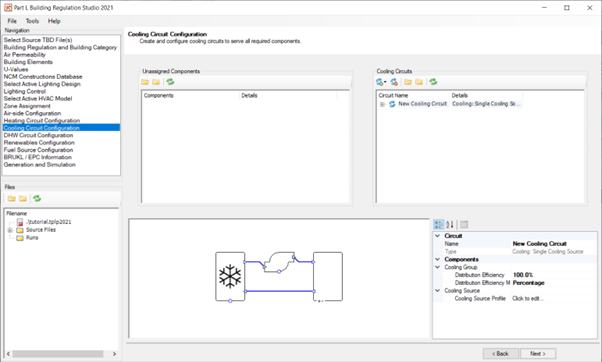The height and width of the screenshot is (362, 602).
Task: Collapse the Components property category
Action: [437, 259]
